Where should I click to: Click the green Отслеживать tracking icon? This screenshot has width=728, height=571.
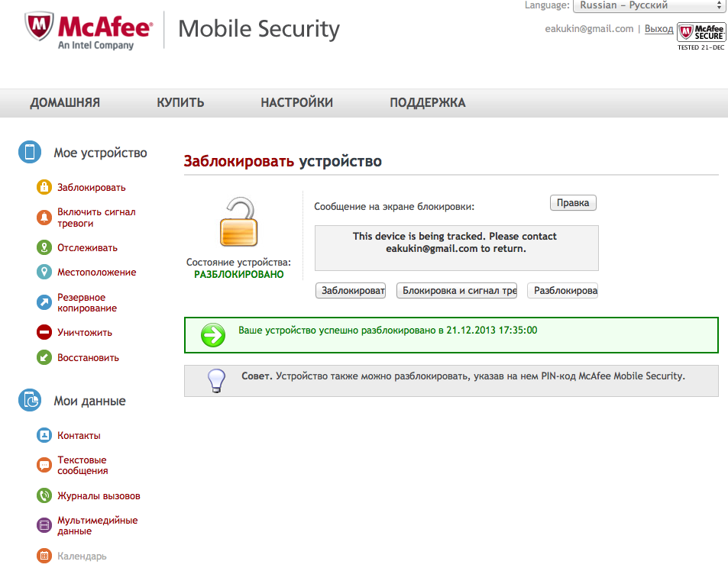44,247
